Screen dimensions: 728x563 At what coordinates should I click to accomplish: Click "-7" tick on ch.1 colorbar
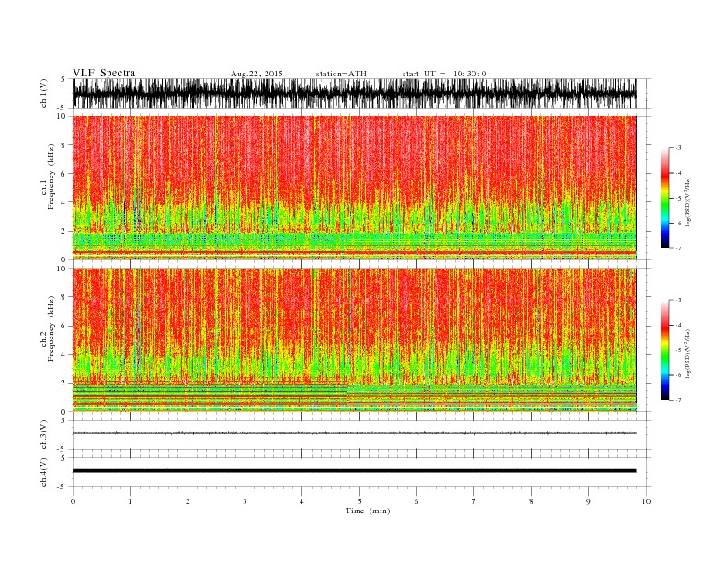(677, 248)
